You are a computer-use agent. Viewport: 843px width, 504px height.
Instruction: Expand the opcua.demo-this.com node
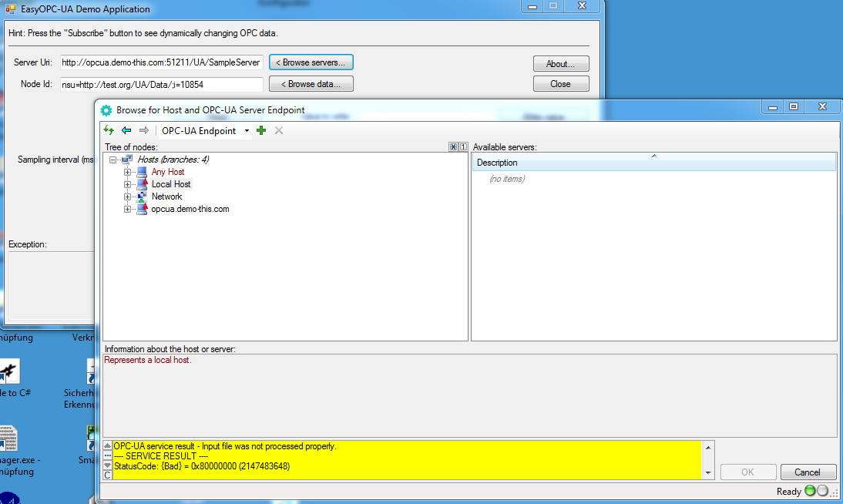127,210
